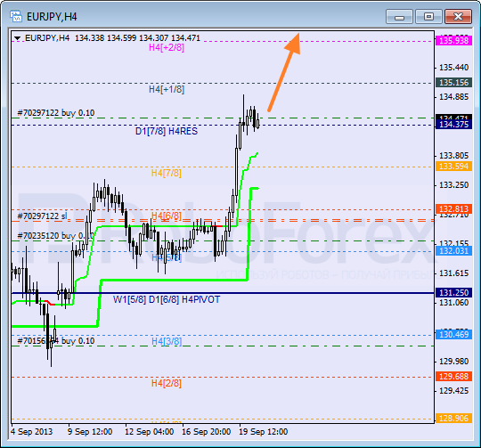The height and width of the screenshot is (448, 481).
Task: Click the EURJPY chart window icon
Action: pyautogui.click(x=16, y=16)
